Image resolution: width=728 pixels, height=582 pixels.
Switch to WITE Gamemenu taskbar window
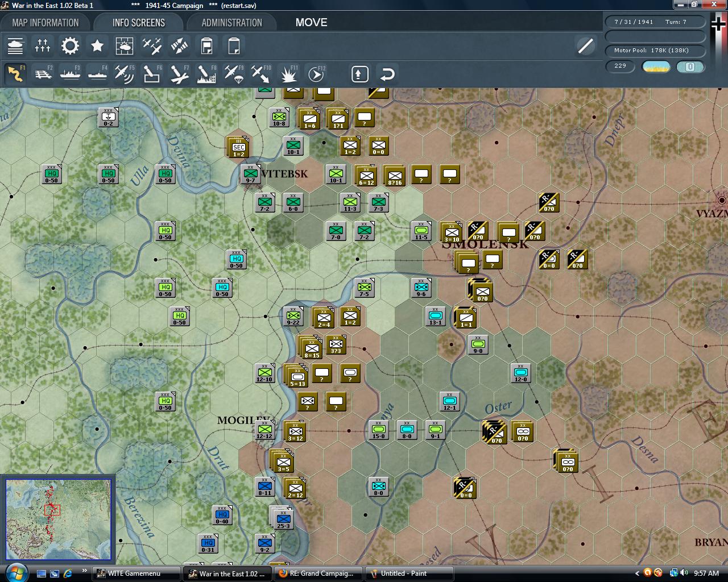pyautogui.click(x=136, y=573)
